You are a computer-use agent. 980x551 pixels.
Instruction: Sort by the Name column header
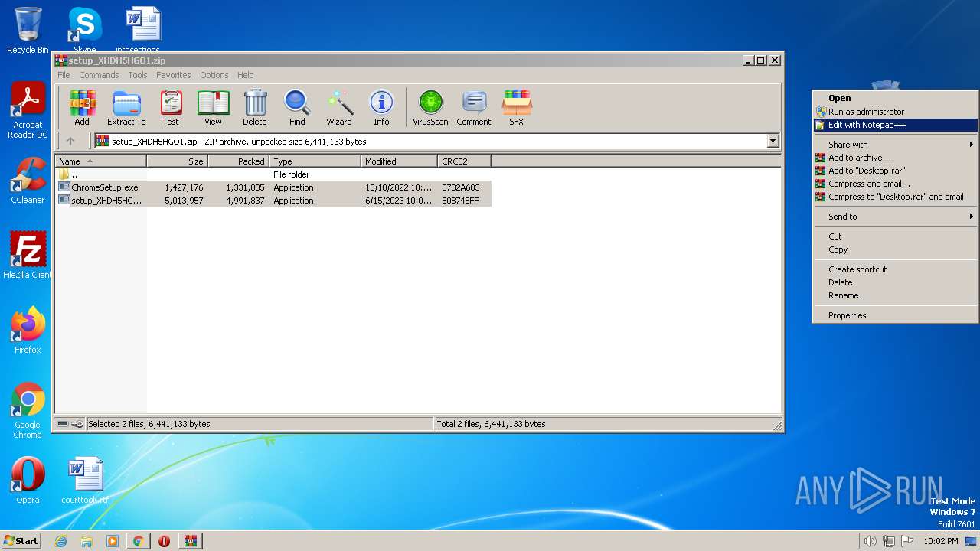coord(100,161)
